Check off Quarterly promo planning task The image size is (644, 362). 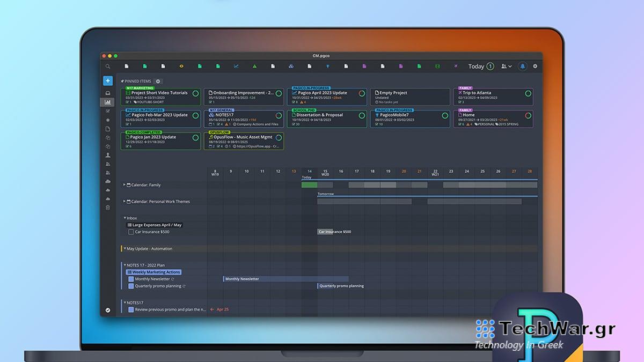click(x=131, y=286)
